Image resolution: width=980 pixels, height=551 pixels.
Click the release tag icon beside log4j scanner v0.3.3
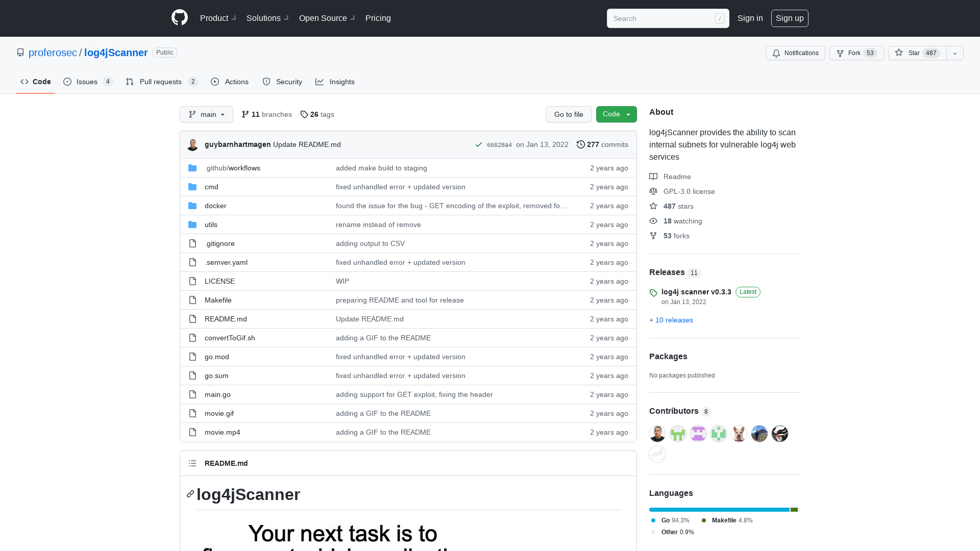pos(653,293)
